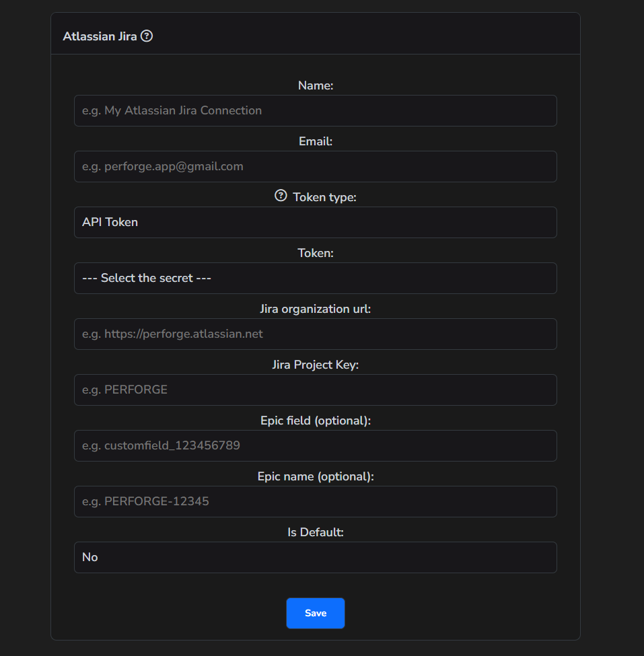
Task: Expand the '--- Select the secret ---' dropdown
Action: 315,278
